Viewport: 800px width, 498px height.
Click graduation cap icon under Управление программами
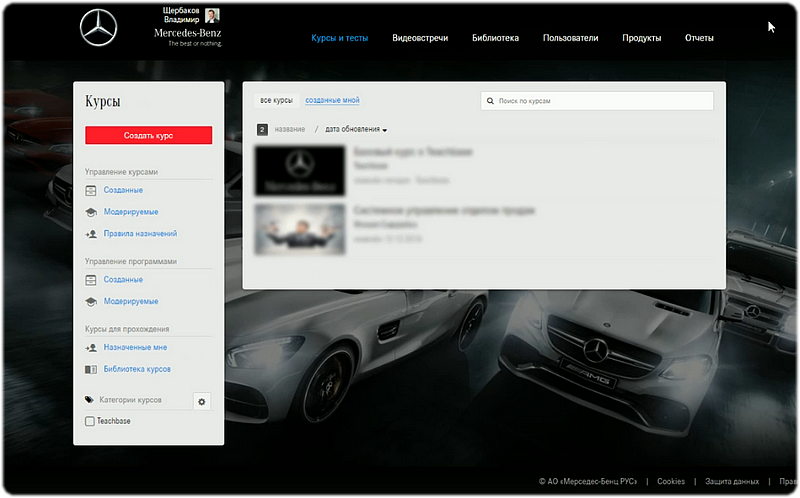point(91,302)
